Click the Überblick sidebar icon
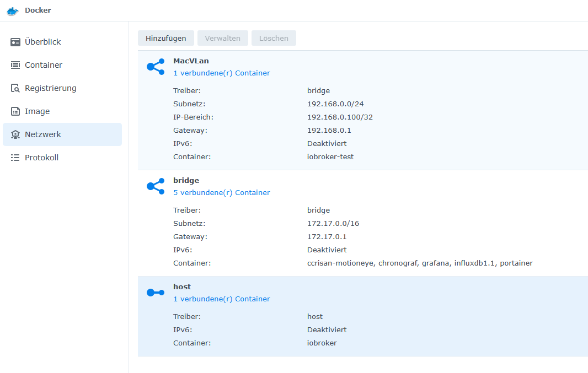The image size is (588, 373). click(x=15, y=42)
